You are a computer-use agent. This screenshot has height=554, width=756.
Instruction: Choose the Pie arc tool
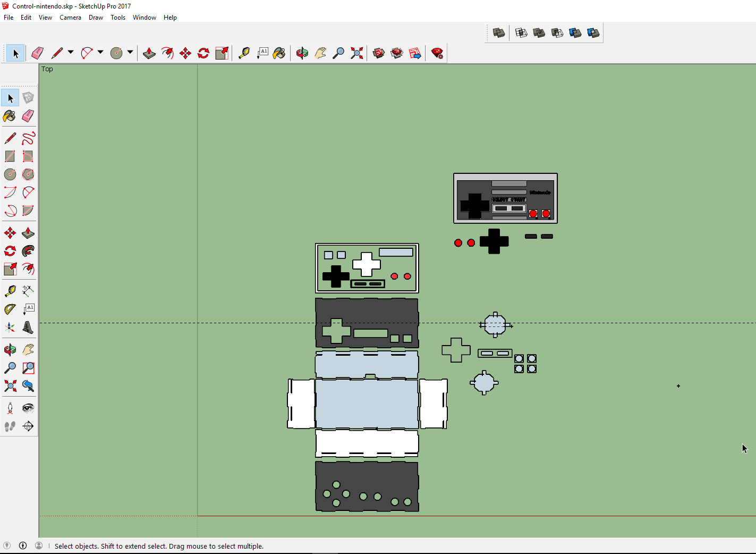click(x=28, y=211)
